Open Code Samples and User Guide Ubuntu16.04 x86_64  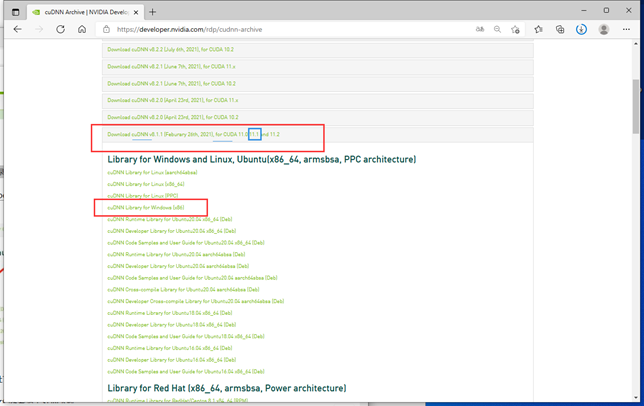pos(186,371)
